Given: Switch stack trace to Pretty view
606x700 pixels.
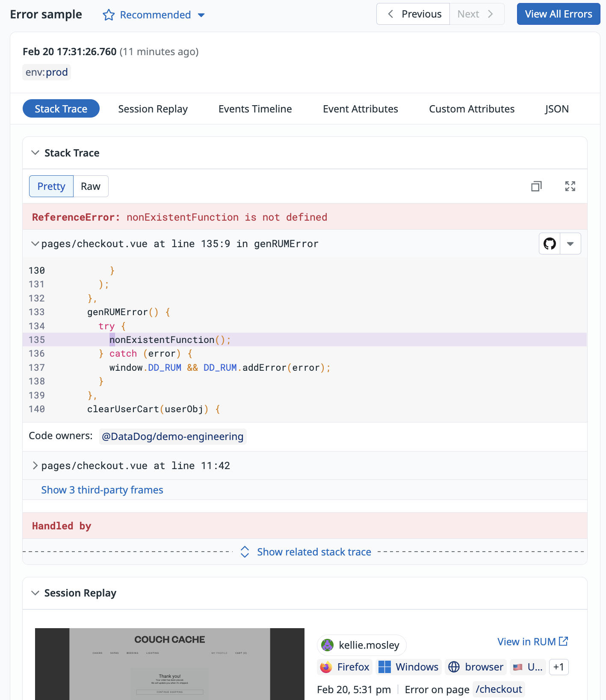Looking at the screenshot, I should [51, 186].
